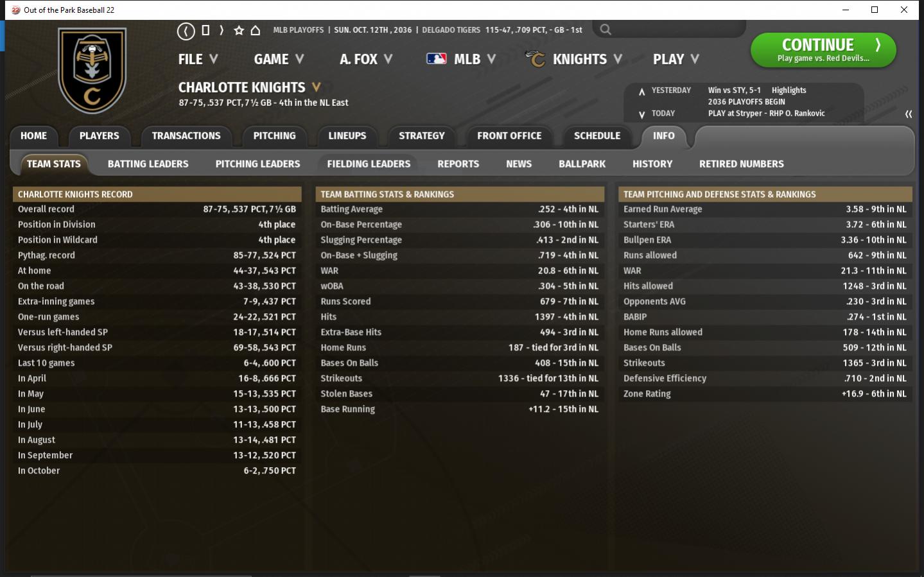Click the MLB logo icon

[x=437, y=59]
